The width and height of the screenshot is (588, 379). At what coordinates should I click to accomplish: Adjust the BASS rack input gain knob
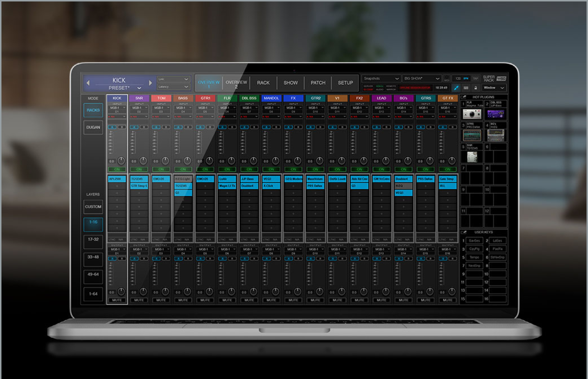coord(187,161)
